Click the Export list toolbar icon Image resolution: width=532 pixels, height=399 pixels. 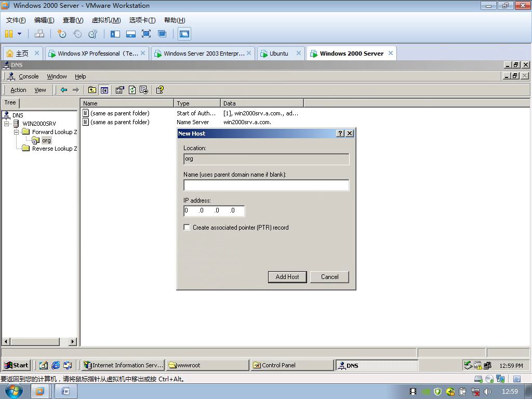144,90
